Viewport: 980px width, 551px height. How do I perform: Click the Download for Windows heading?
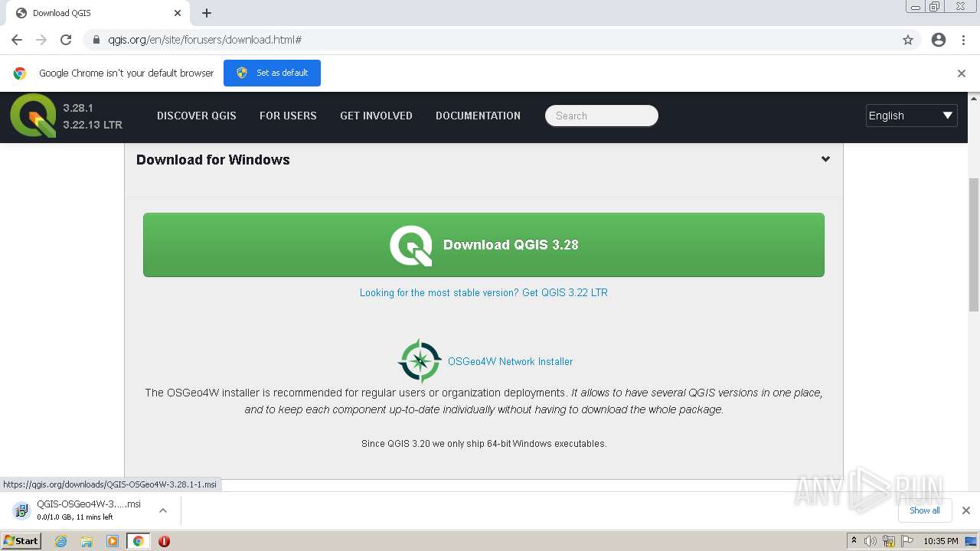coord(213,159)
